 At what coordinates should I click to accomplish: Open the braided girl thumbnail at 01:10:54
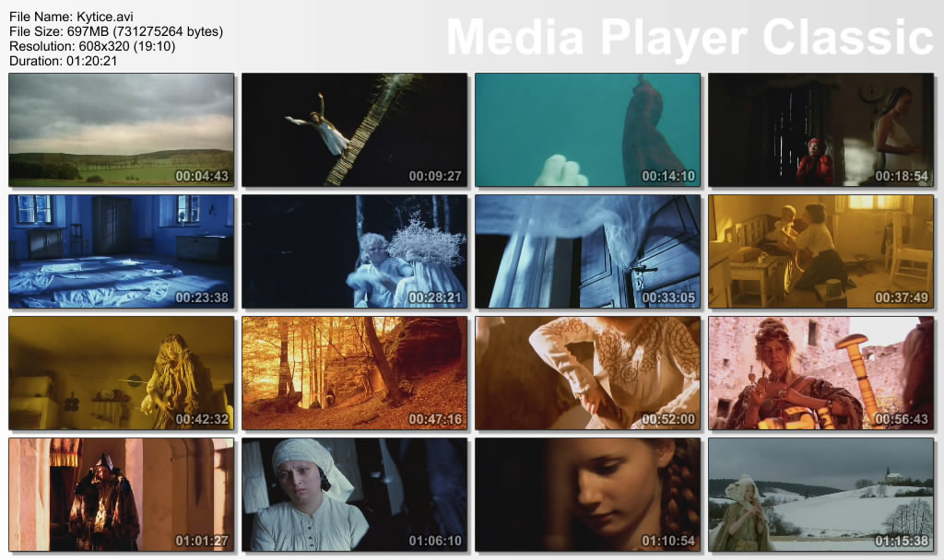pos(587,494)
